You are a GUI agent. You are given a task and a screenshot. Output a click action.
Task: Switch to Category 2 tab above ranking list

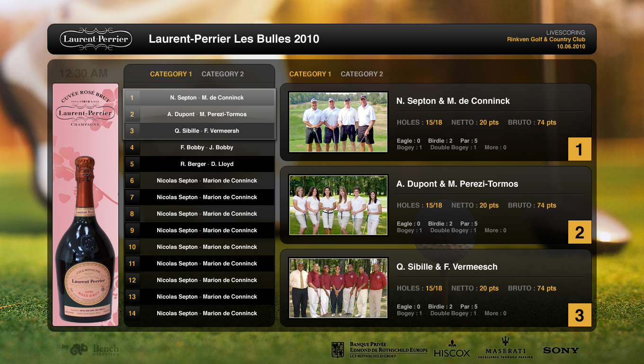[223, 74]
